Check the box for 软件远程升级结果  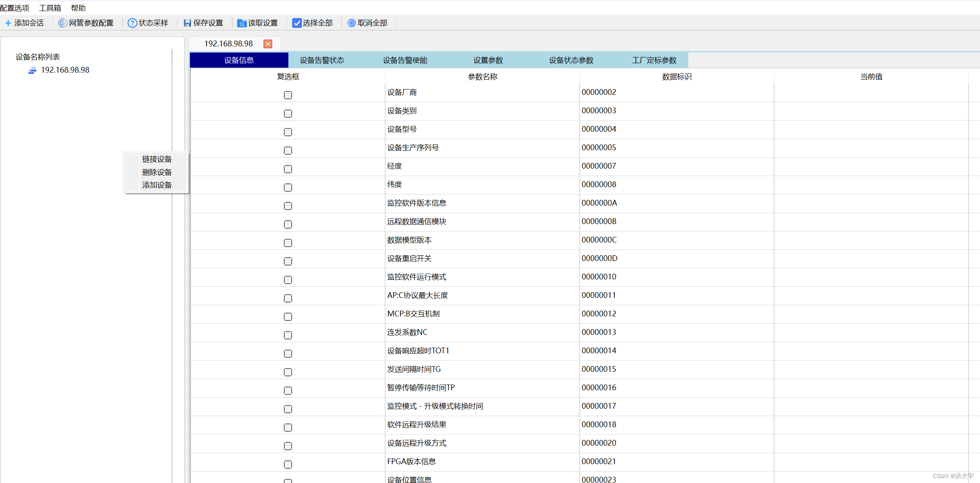click(x=288, y=428)
